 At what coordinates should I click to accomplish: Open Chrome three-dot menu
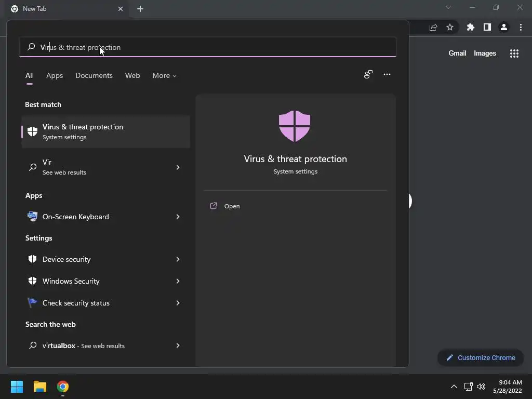point(521,27)
